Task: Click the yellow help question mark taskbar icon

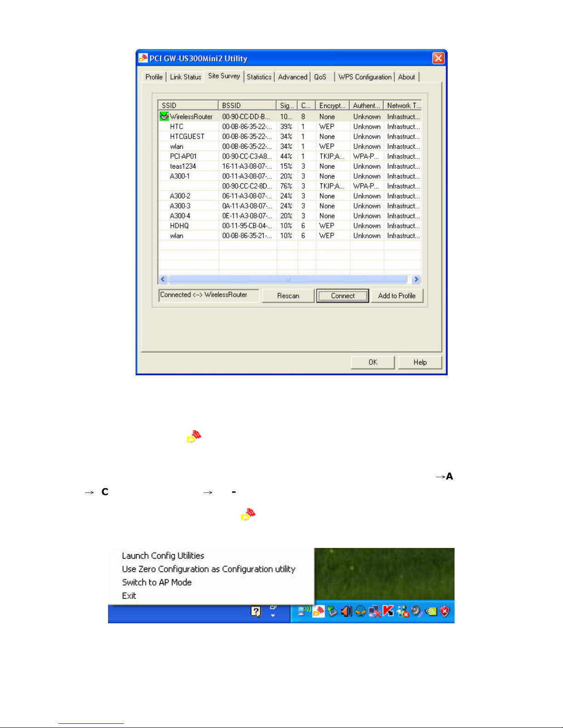Action: point(256,611)
